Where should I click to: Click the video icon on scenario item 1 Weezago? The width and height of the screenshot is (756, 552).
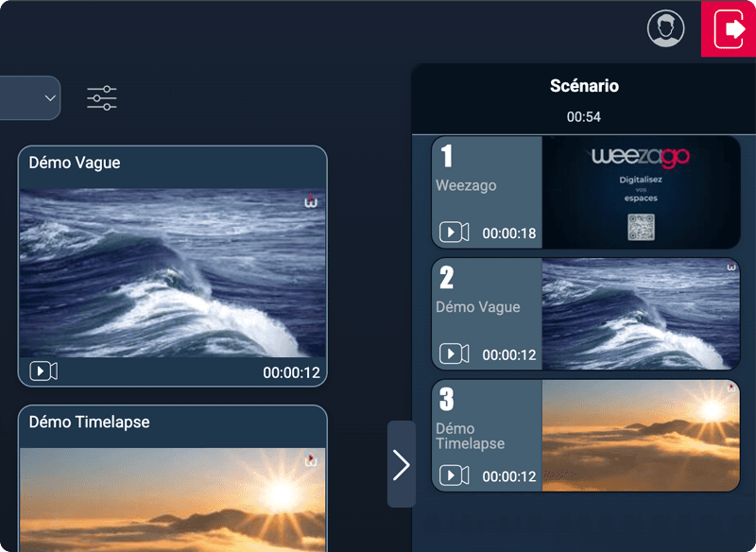(454, 233)
